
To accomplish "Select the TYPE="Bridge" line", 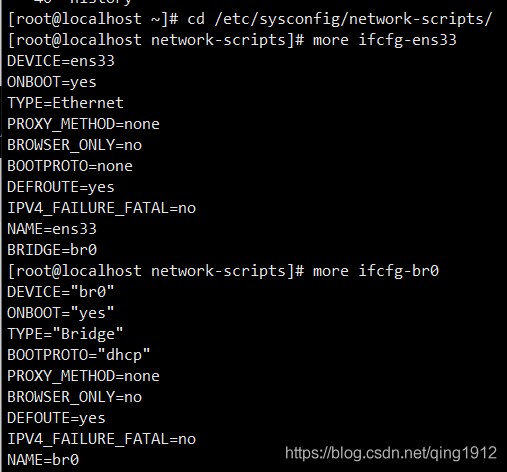I will click(65, 334).
